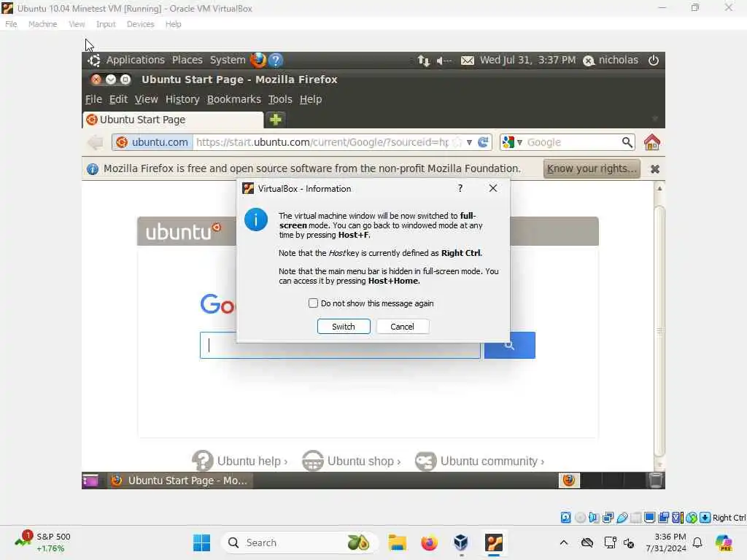Screen dimensions: 747x560
Task: Open the mail envelope indicator
Action: (468, 61)
